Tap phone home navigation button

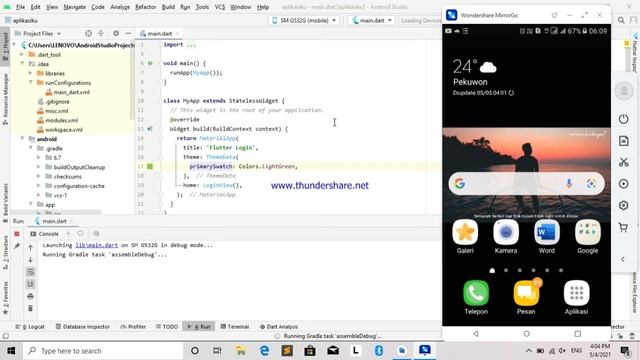pyautogui.click(x=527, y=333)
